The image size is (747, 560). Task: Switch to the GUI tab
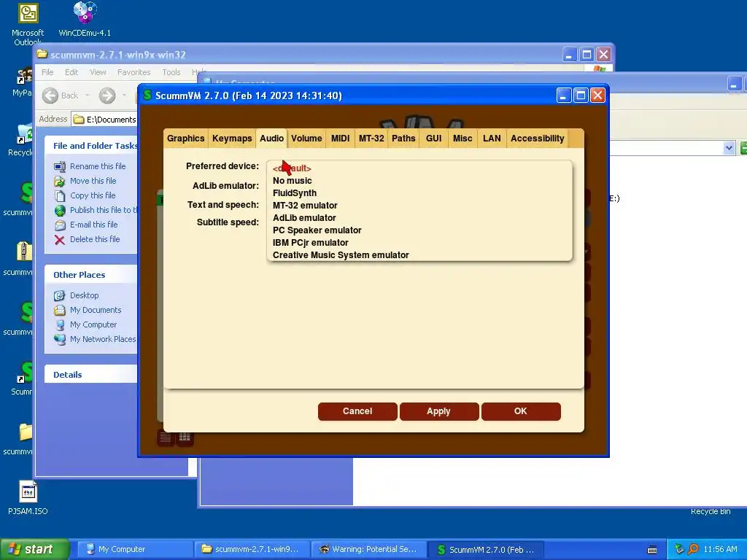(433, 138)
